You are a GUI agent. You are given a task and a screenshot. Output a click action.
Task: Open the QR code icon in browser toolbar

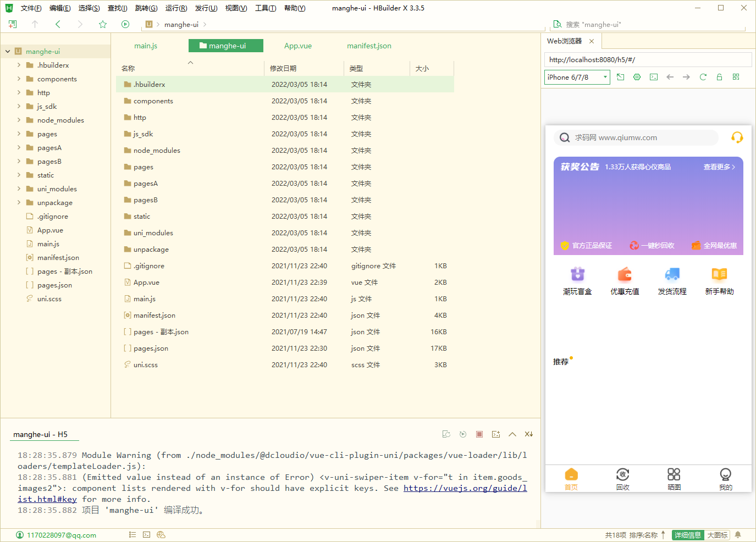(736, 77)
